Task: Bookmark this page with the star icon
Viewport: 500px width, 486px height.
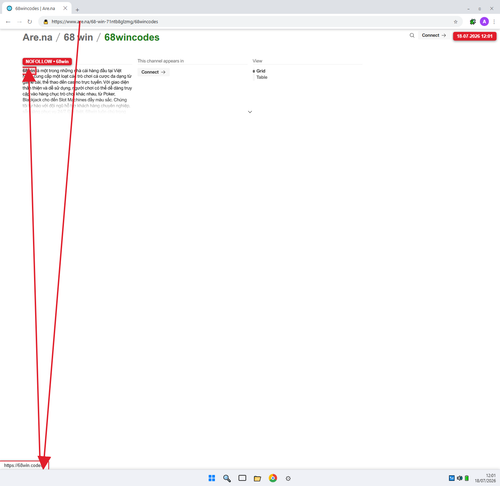Action: [x=455, y=22]
